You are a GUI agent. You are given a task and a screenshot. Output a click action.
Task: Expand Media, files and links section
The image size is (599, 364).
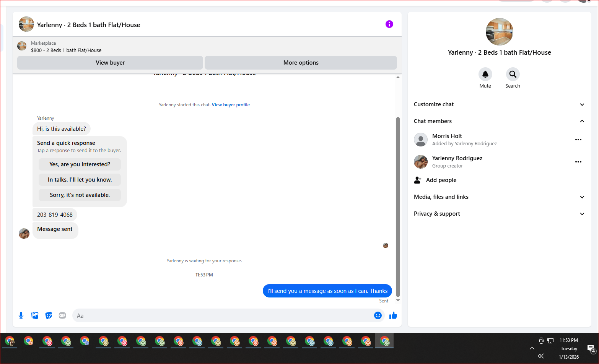(500, 197)
